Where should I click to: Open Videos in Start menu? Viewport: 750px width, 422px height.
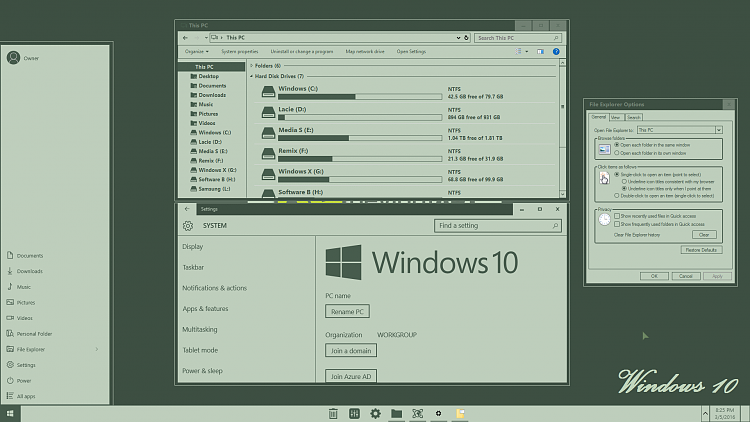[20, 318]
